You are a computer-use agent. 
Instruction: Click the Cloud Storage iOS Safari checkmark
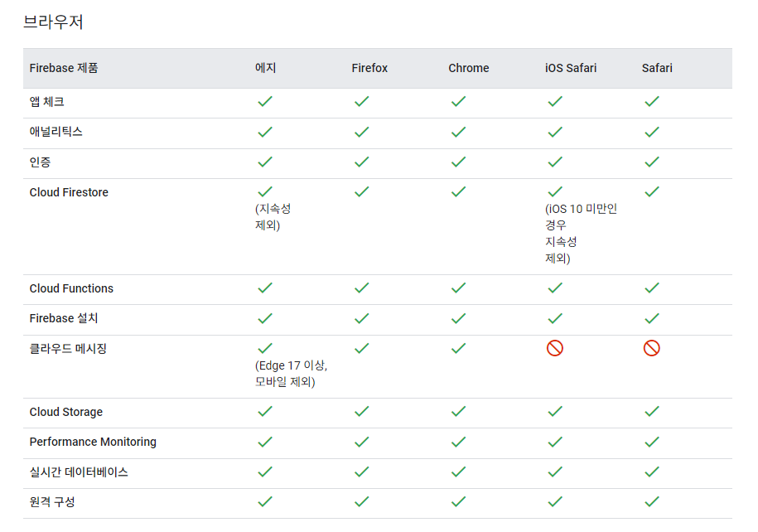[555, 412]
